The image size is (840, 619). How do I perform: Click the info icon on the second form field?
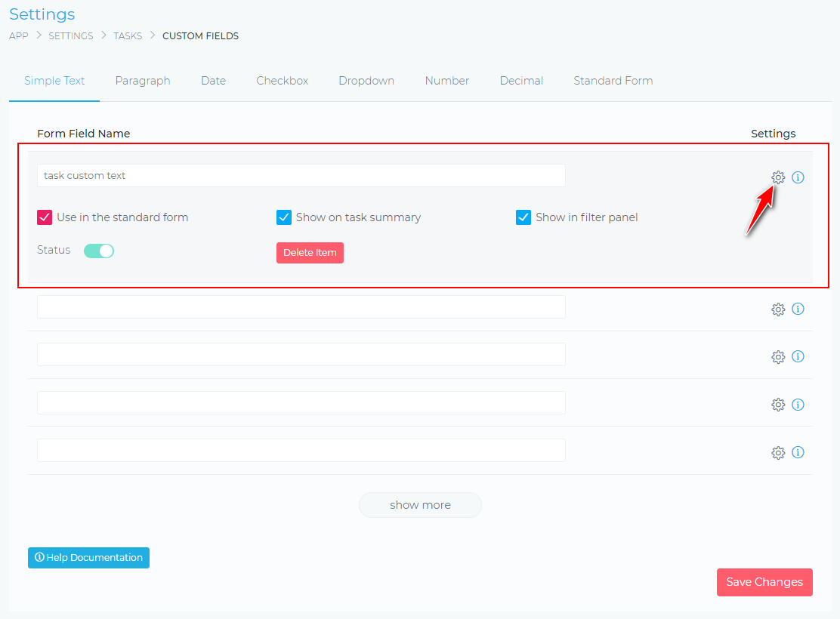click(798, 309)
